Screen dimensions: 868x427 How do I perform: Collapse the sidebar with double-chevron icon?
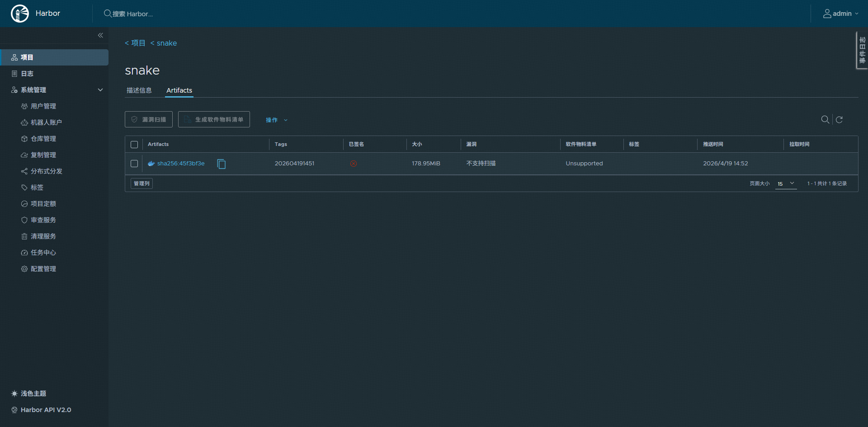pos(100,35)
